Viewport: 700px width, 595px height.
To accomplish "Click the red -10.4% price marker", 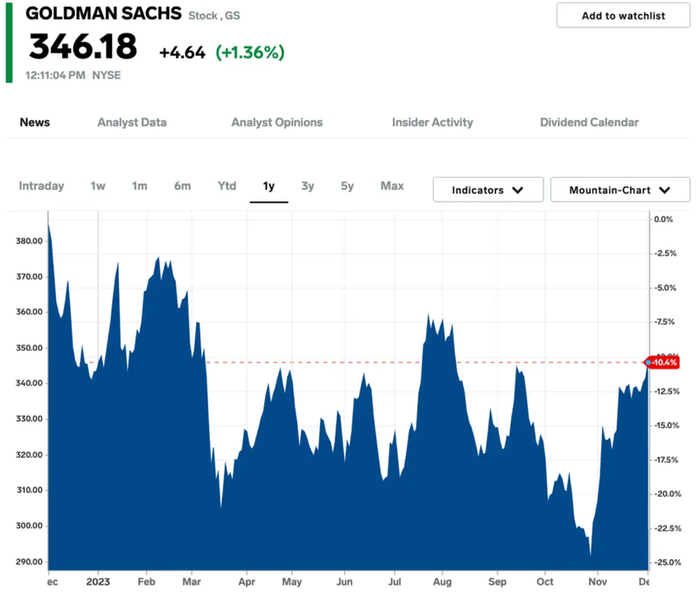I will (663, 362).
